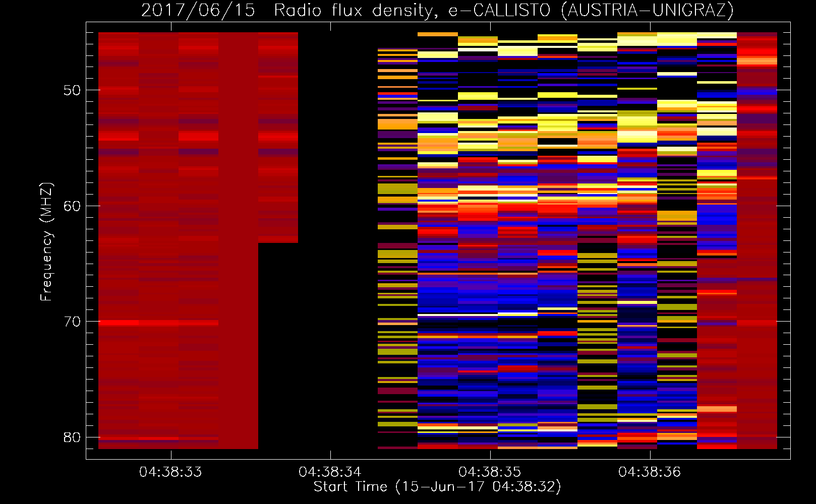Viewport: 816px width, 504px height.
Task: Click the 70 frequency tick label
Action: pos(72,321)
